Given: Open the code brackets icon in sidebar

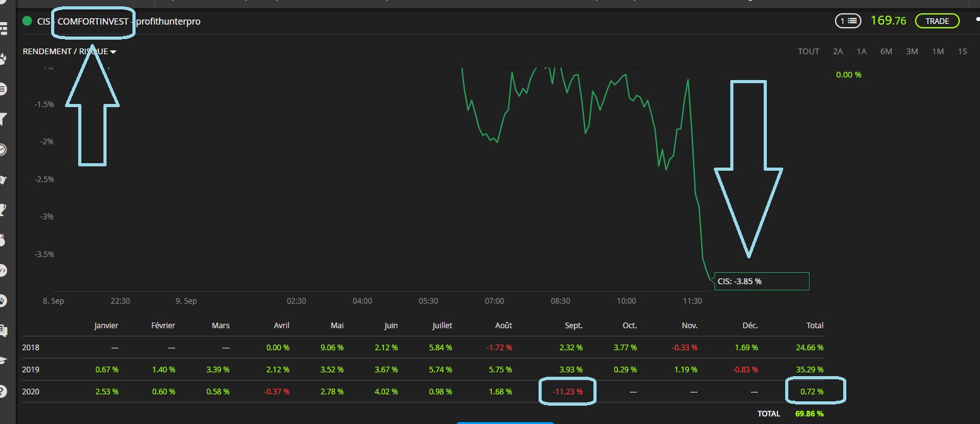Looking at the screenshot, I should click(3, 270).
